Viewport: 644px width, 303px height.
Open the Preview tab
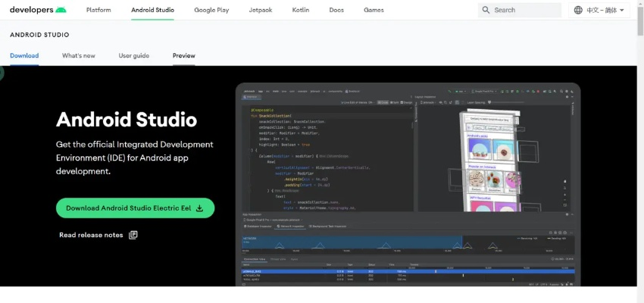coord(183,55)
